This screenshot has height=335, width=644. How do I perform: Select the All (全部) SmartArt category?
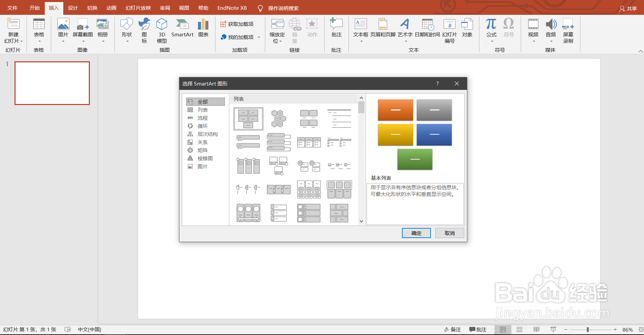click(205, 102)
